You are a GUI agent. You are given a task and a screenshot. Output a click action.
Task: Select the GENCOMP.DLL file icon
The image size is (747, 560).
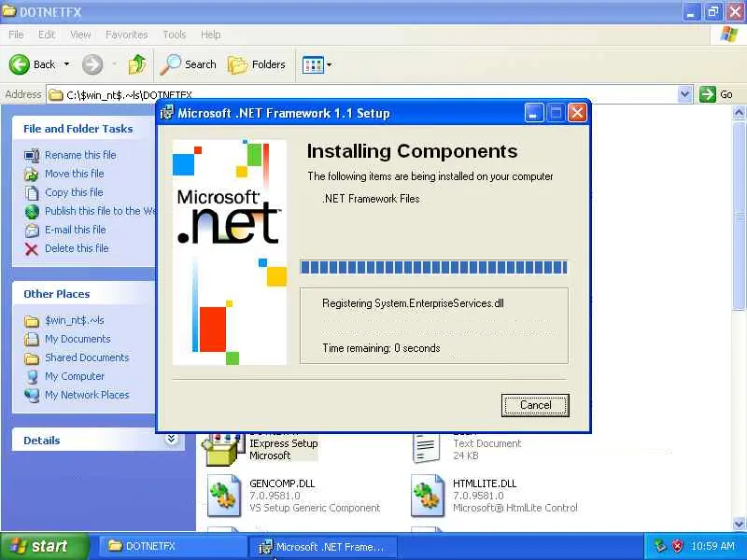click(224, 496)
